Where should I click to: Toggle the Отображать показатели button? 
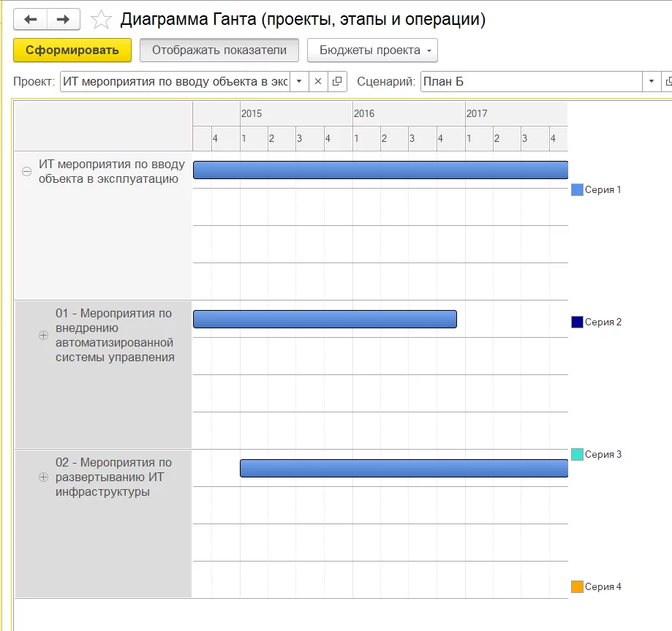[219, 50]
